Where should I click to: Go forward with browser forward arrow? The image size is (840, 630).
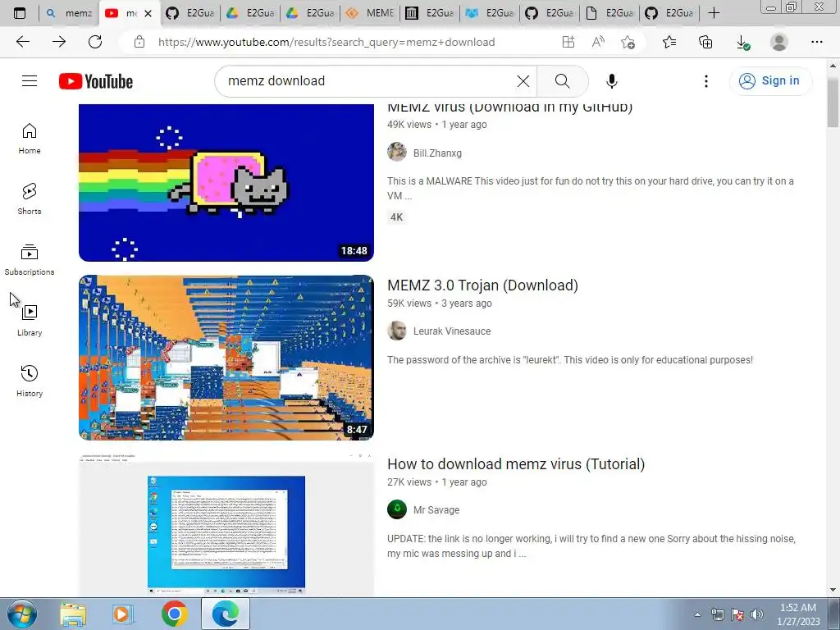pyautogui.click(x=59, y=42)
